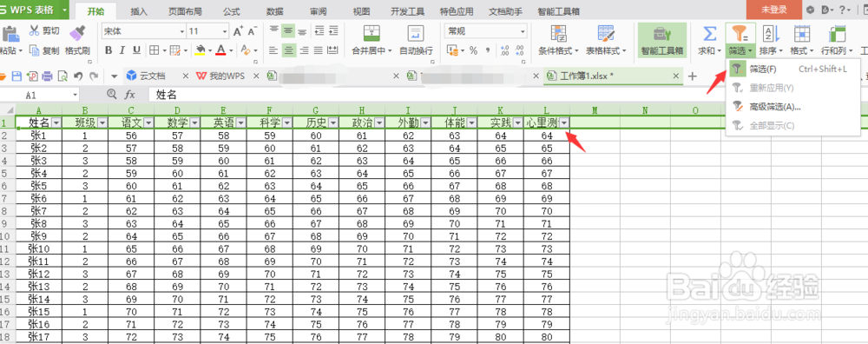
Task: Switch to the 插入 ribbon tab
Action: click(x=139, y=10)
